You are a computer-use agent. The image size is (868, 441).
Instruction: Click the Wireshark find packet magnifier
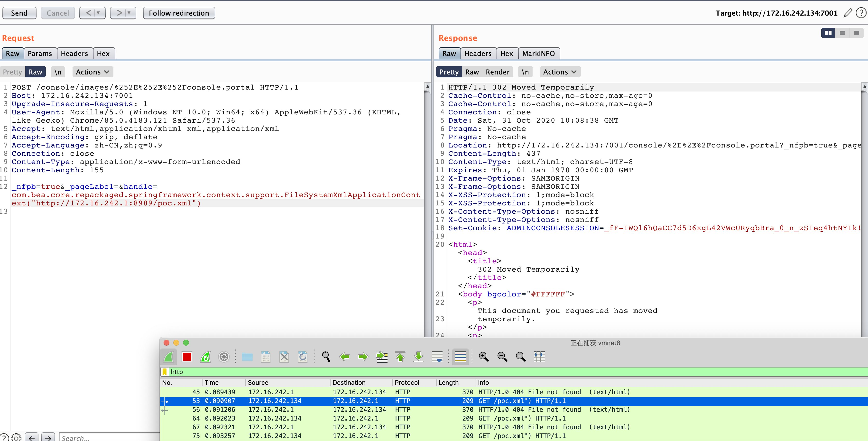point(326,357)
